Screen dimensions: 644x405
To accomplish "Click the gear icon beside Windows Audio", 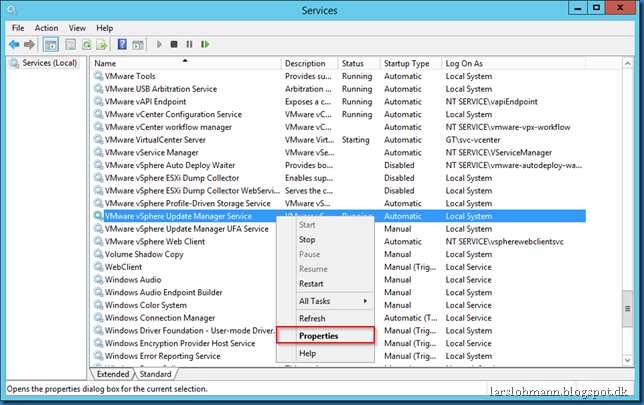I will tap(98, 280).
